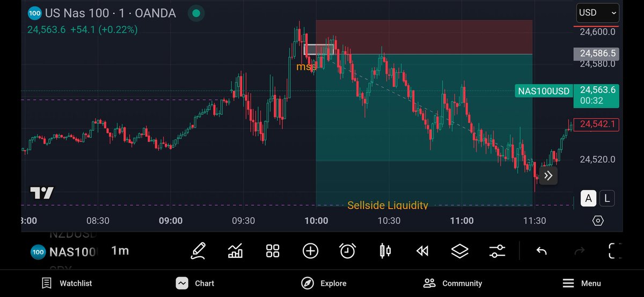Viewport: 644px width, 297px height.
Task: Tap the 08:30 time axis label
Action: click(98, 221)
